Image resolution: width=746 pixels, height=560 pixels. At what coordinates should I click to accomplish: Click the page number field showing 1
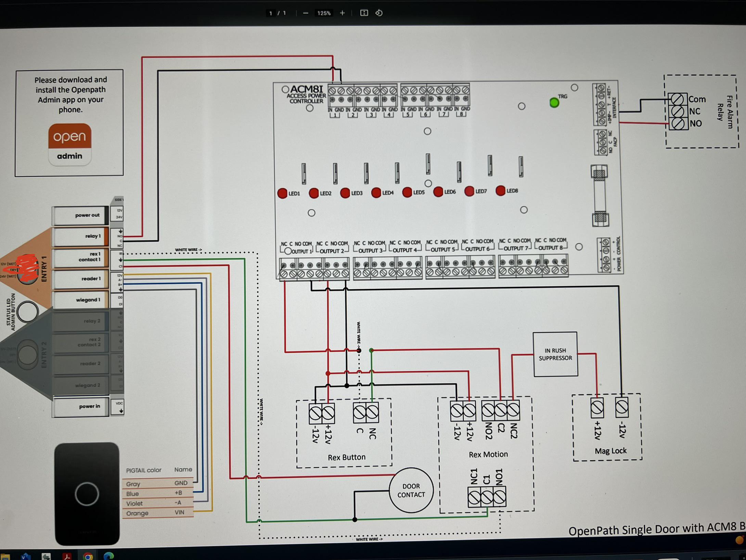(271, 13)
